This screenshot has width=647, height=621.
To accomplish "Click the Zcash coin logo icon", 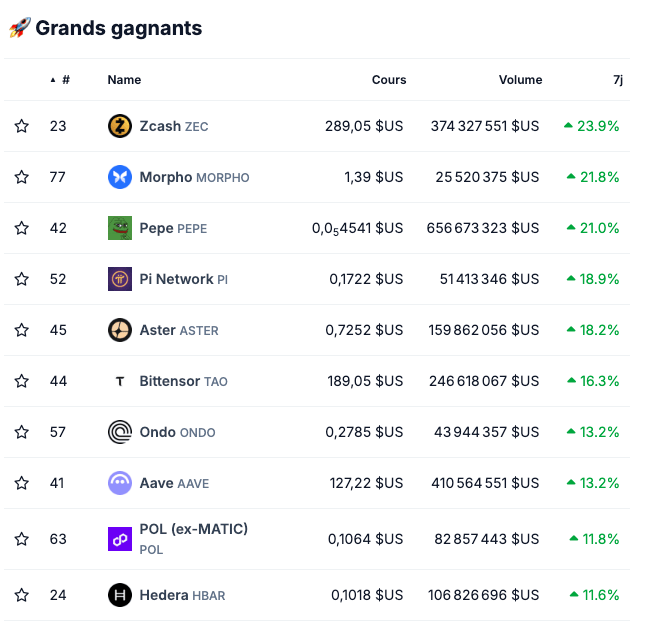I will (120, 126).
